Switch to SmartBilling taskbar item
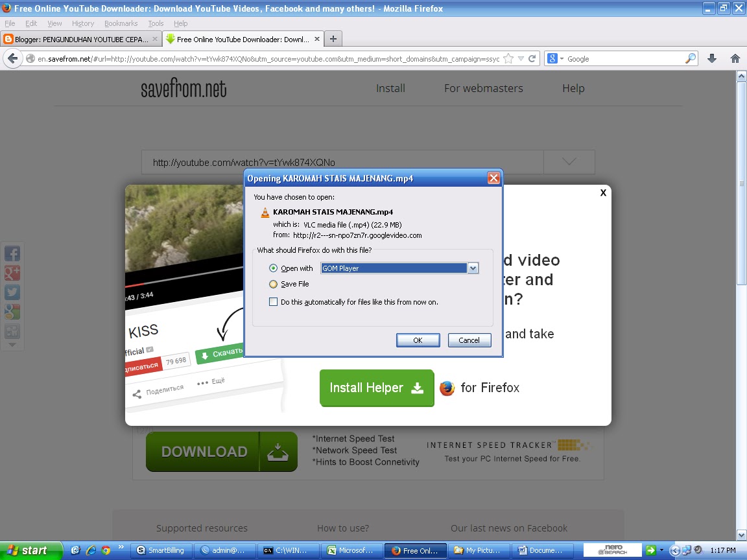 (x=161, y=550)
